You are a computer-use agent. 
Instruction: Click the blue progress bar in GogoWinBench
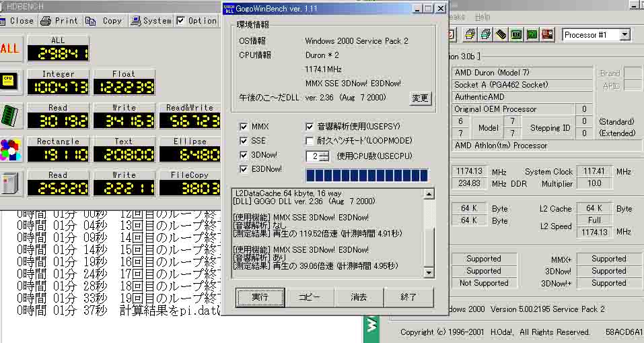tap(367, 175)
